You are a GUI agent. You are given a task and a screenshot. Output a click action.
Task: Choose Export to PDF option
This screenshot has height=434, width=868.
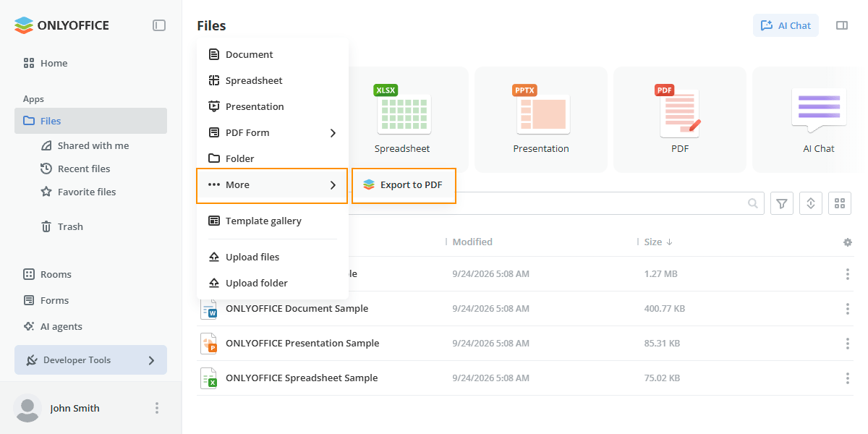404,185
